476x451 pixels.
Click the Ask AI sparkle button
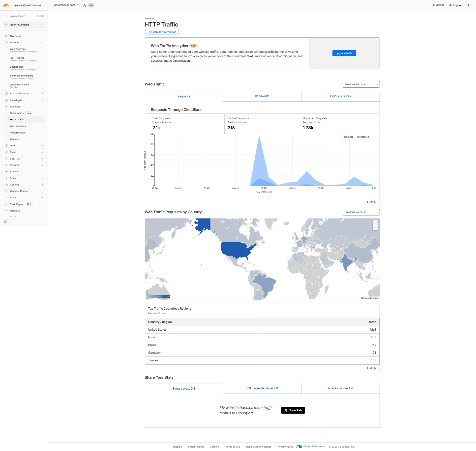438,5
